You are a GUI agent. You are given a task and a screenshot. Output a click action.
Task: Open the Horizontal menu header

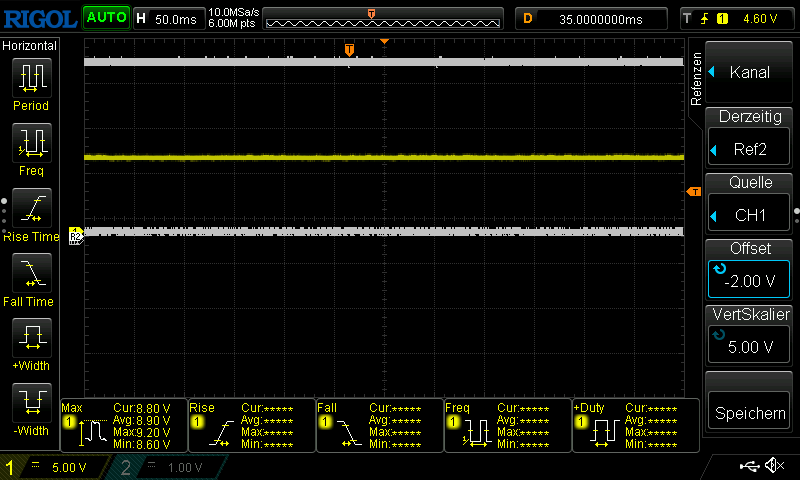click(30, 46)
